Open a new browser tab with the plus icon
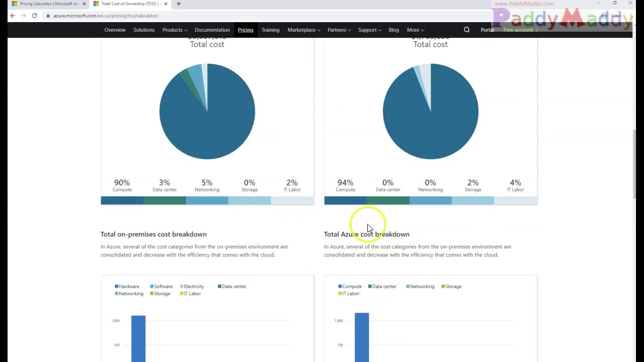The image size is (644, 362). [x=179, y=4]
